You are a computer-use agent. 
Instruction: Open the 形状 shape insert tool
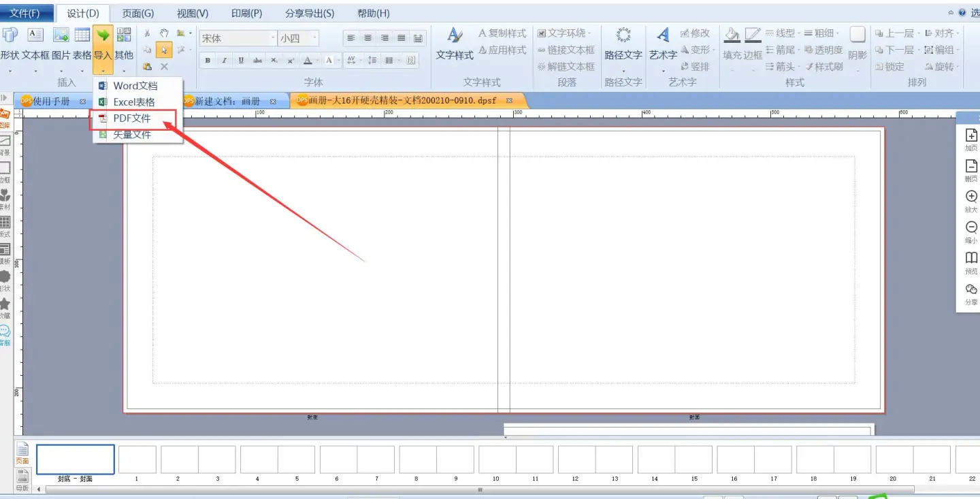[x=9, y=44]
